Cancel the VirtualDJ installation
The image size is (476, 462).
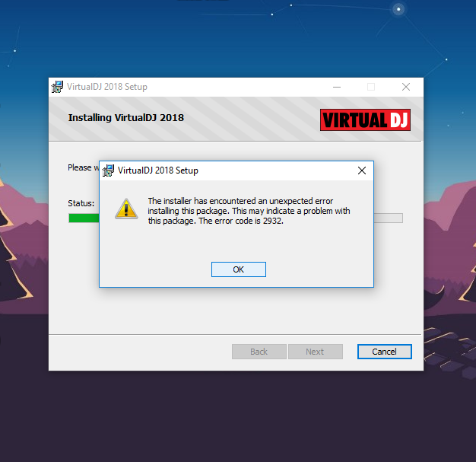point(384,352)
